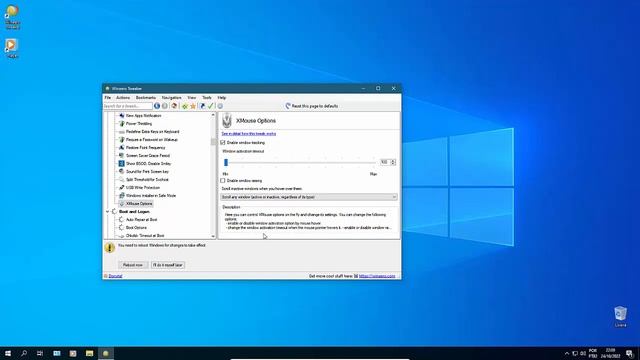Click the window activation timeout slider thumb
640x360 pixels.
[226, 162]
